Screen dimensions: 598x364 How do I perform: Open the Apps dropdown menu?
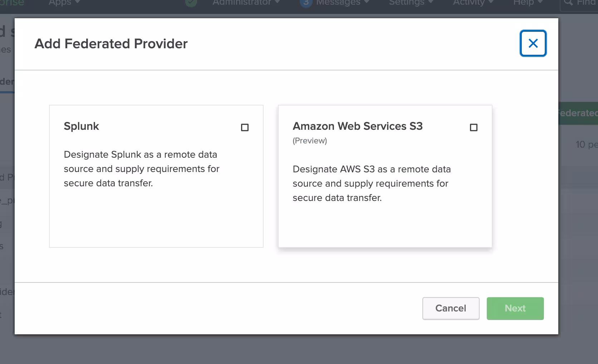pyautogui.click(x=64, y=3)
